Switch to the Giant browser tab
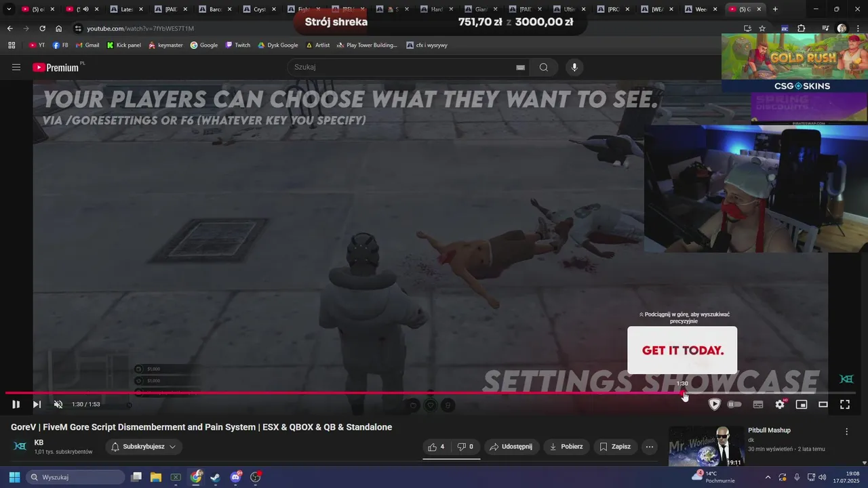This screenshot has height=488, width=868. [479, 9]
